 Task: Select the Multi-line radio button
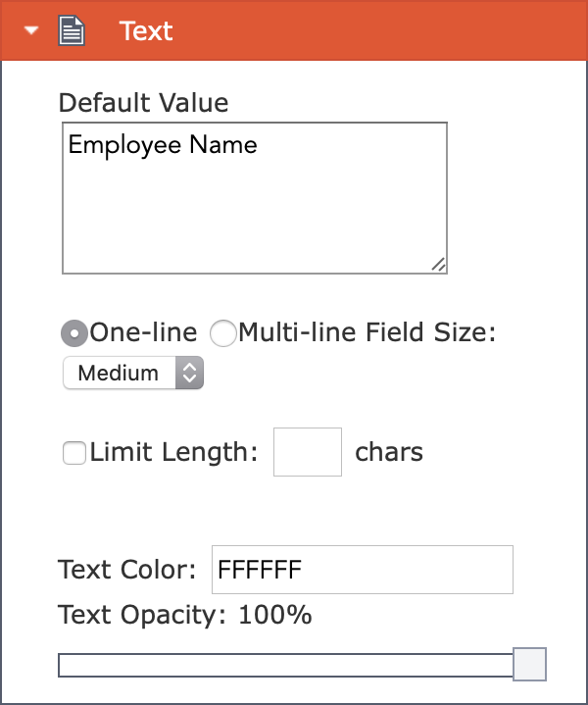223,333
